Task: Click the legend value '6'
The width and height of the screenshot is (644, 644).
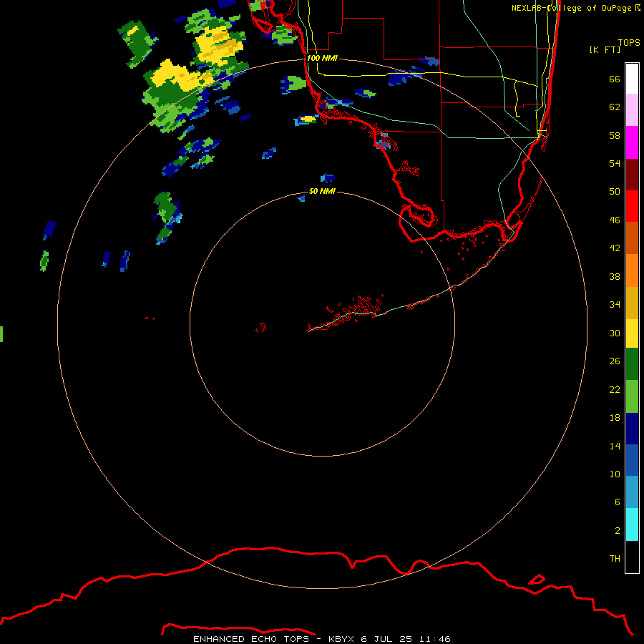Action: click(x=617, y=502)
